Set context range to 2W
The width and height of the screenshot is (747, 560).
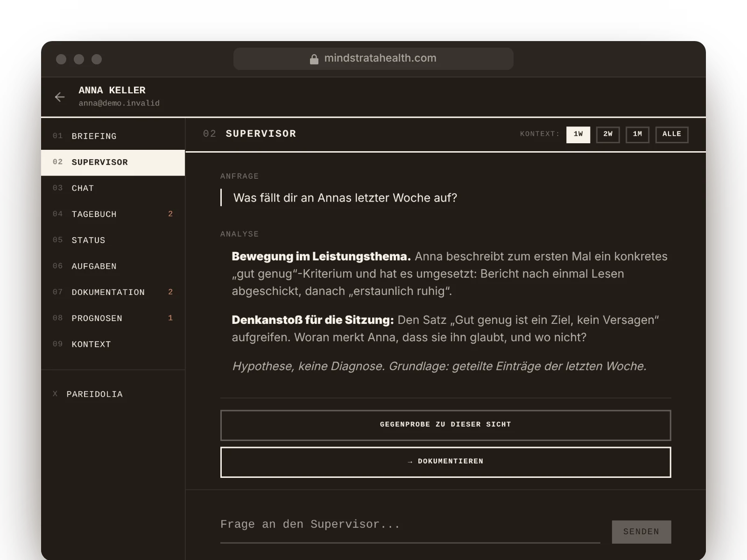tap(608, 134)
